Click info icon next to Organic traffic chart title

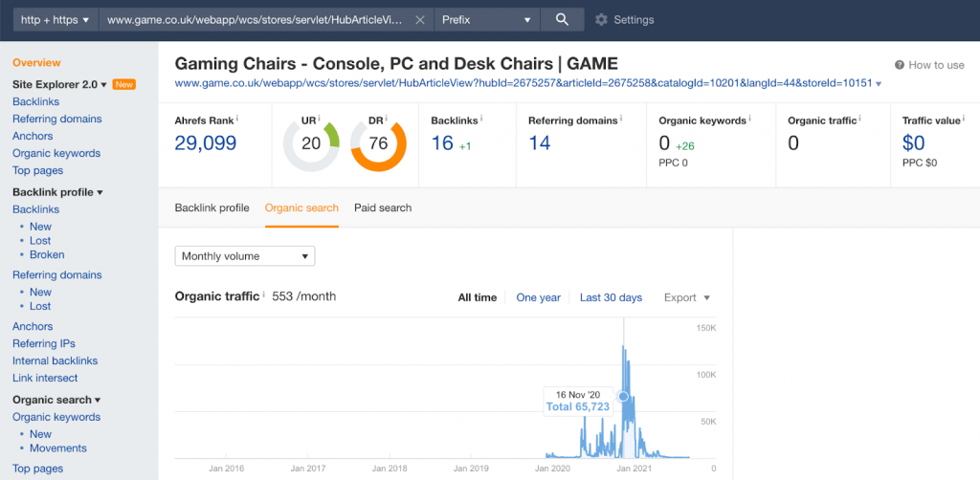tap(264, 294)
